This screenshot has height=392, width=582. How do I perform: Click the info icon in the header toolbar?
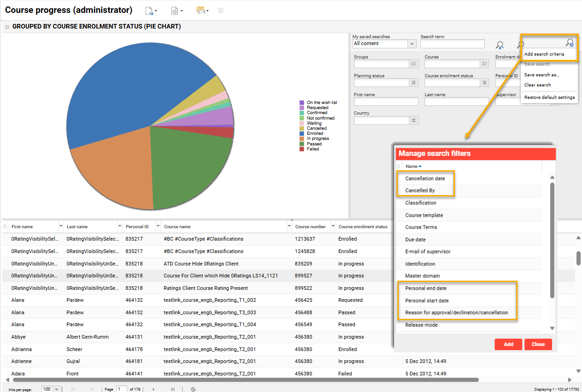(221, 10)
